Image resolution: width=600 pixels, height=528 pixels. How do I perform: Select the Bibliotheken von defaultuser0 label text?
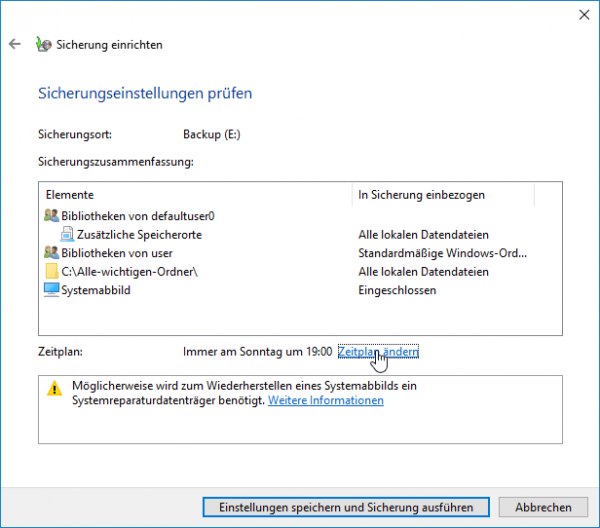tap(138, 215)
